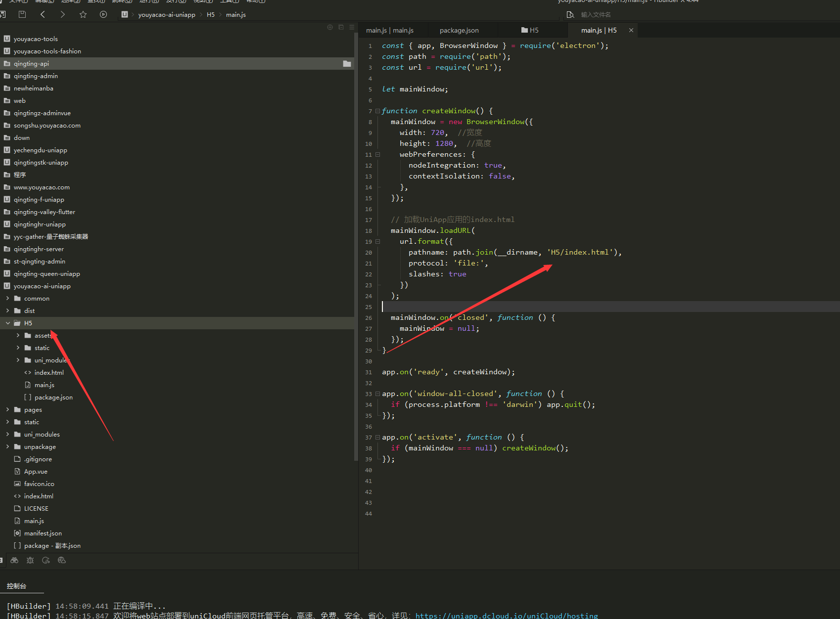Open the App.vue file
Screen dimensions: 840x619
tap(36, 471)
